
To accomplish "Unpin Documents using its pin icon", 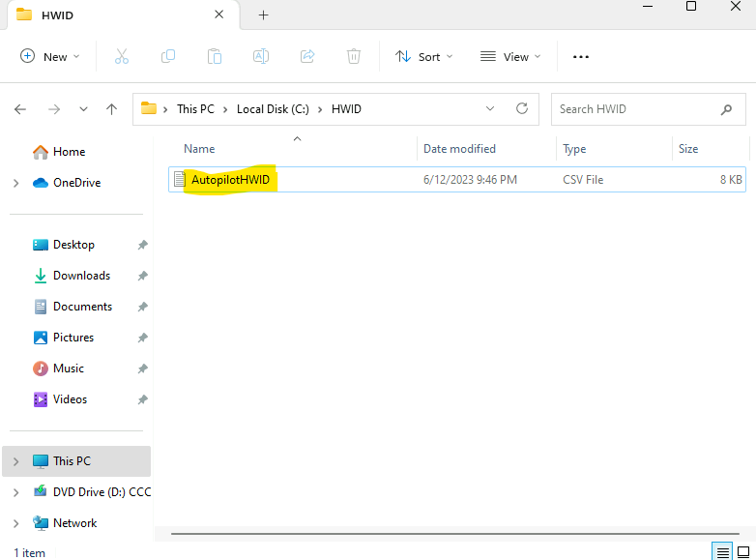I will coord(142,307).
